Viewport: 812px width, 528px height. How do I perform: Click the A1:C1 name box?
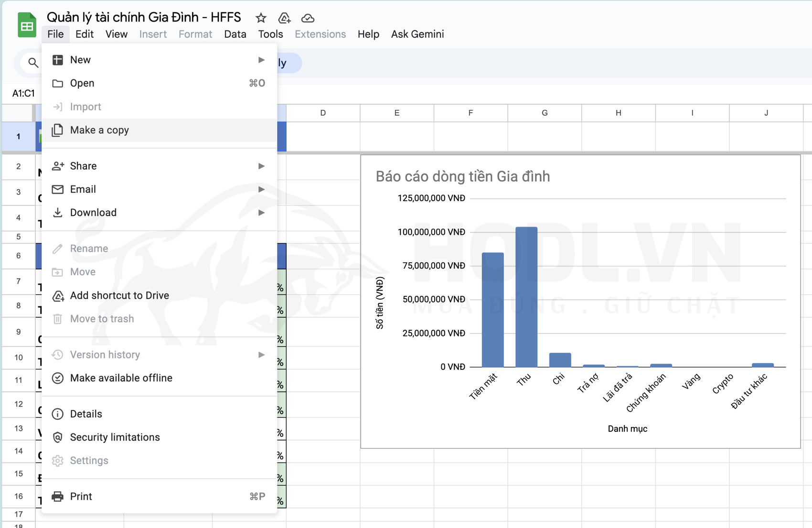[x=23, y=93]
